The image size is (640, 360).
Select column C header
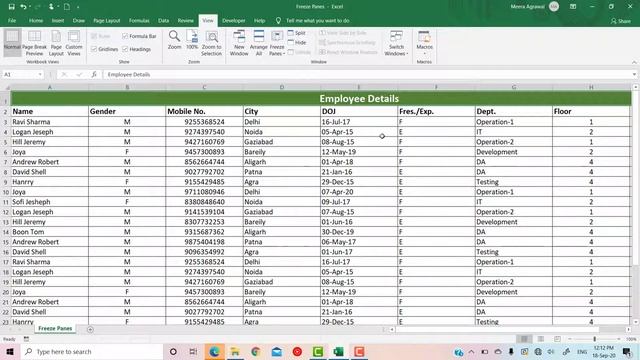click(x=204, y=87)
